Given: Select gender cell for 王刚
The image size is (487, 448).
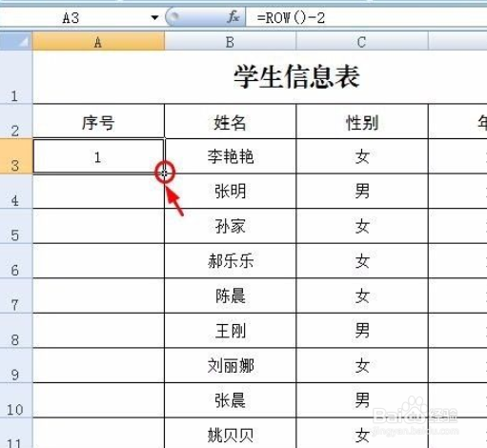Looking at the screenshot, I should pos(362,331).
